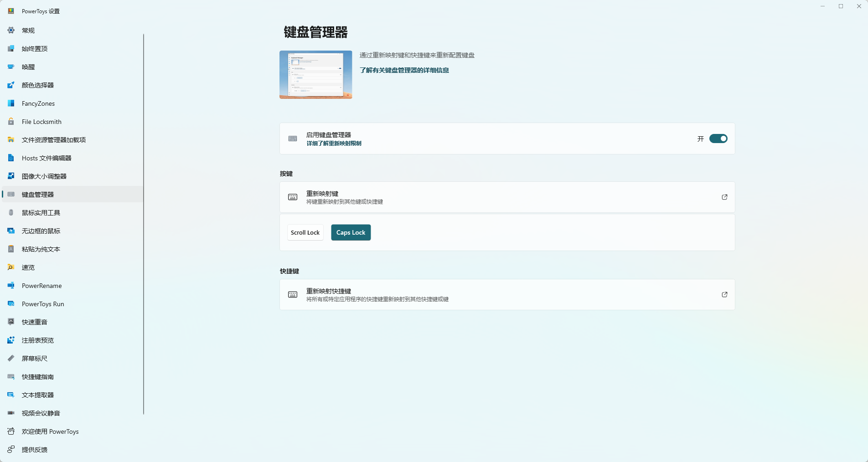Viewport: 868px width, 462px height.
Task: Click the 始终置顶 icon
Action: (11, 49)
